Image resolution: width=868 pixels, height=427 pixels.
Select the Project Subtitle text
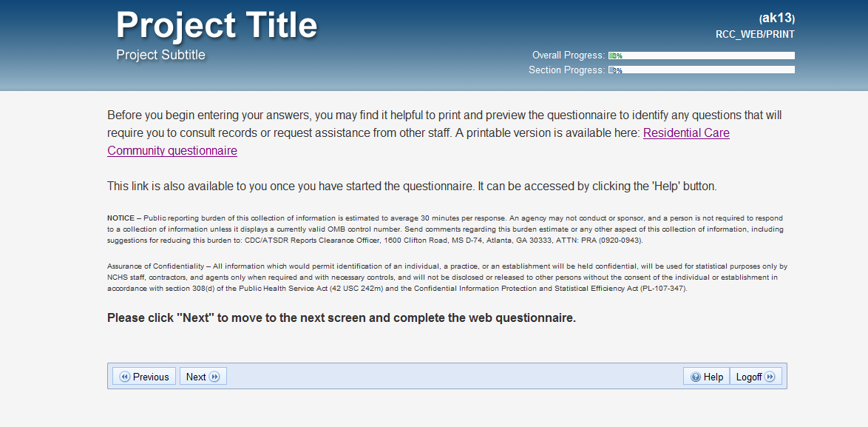pyautogui.click(x=160, y=55)
